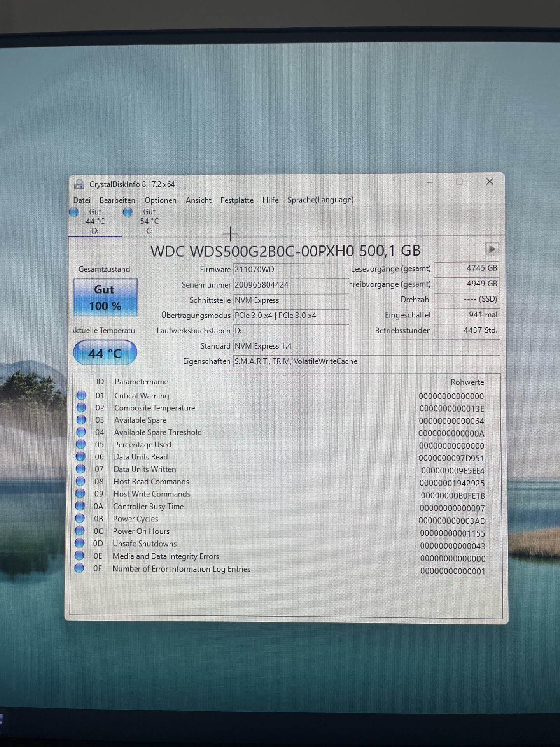Click the serial number field 200965804424
This screenshot has width=560, height=747.
(x=291, y=285)
